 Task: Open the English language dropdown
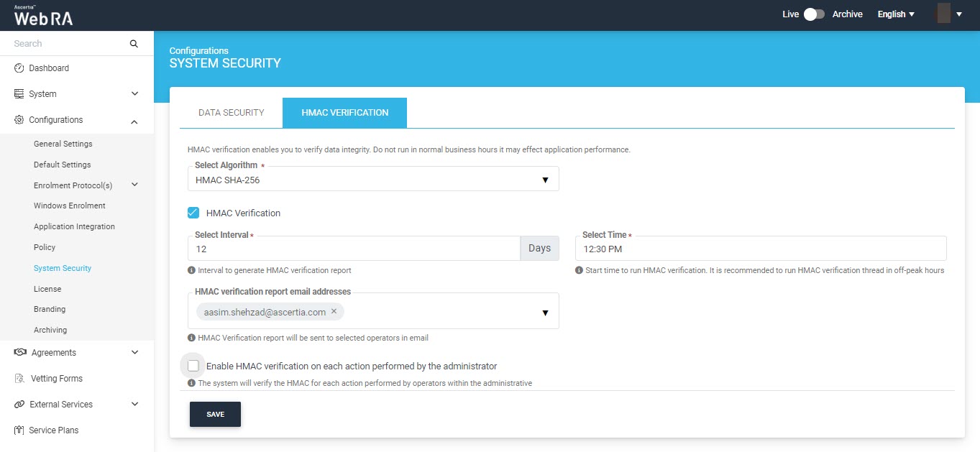[896, 14]
